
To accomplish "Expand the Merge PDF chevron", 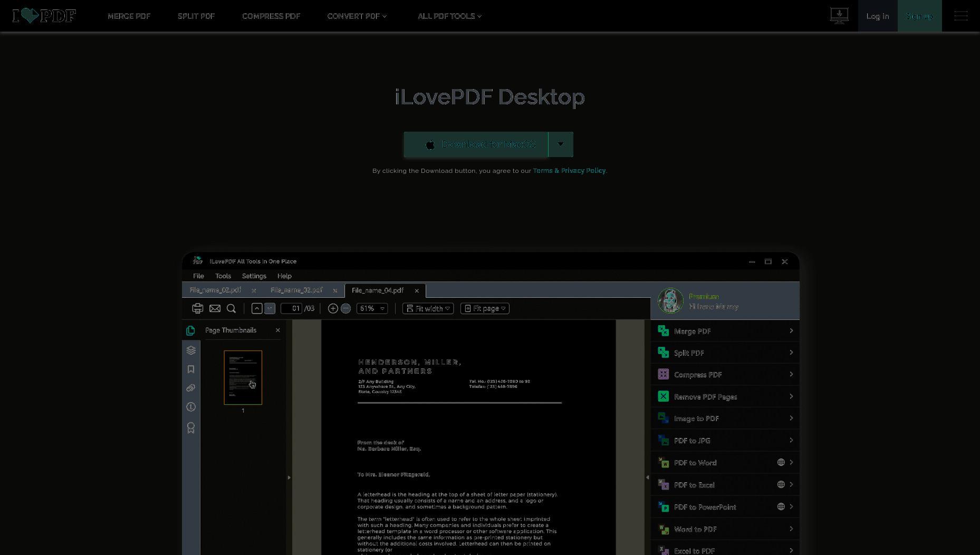I will click(x=791, y=331).
